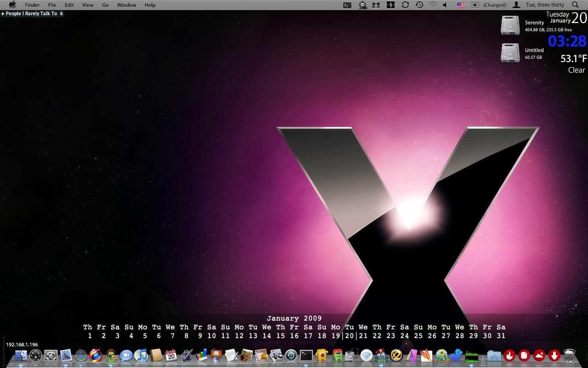This screenshot has width=588, height=368.
Task: Open the yellow x2 app icon in Dock
Action: (396, 355)
